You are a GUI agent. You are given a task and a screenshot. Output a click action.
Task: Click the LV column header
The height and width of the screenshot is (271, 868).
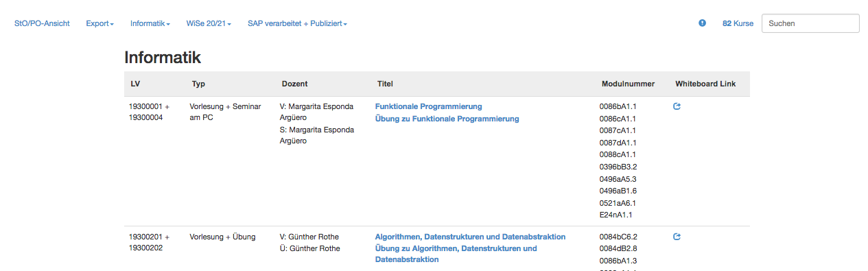click(135, 84)
